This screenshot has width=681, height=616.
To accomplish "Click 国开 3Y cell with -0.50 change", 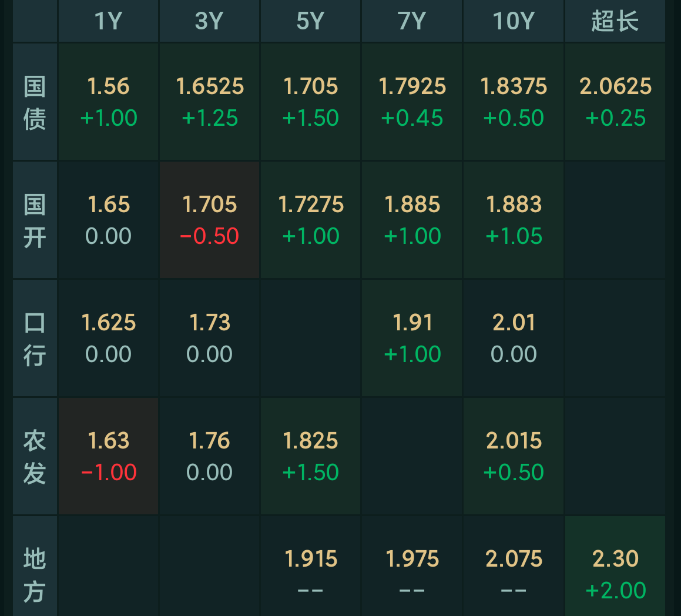I will coord(209,220).
